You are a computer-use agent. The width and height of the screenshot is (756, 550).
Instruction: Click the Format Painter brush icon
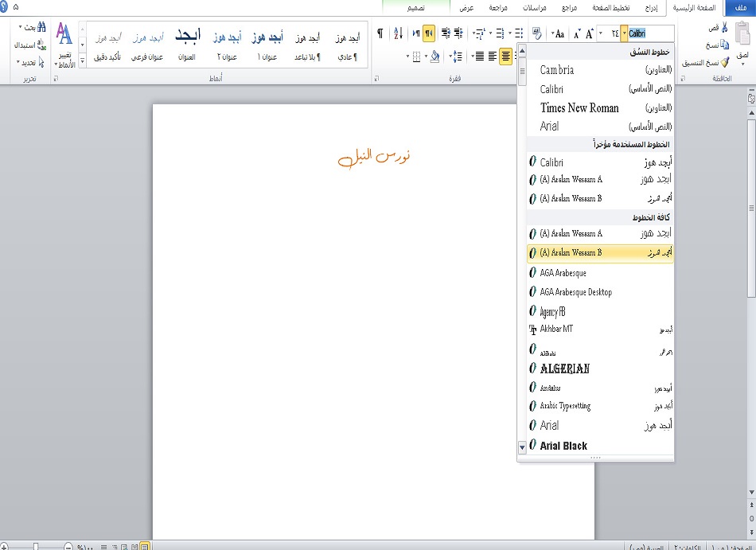(x=724, y=61)
